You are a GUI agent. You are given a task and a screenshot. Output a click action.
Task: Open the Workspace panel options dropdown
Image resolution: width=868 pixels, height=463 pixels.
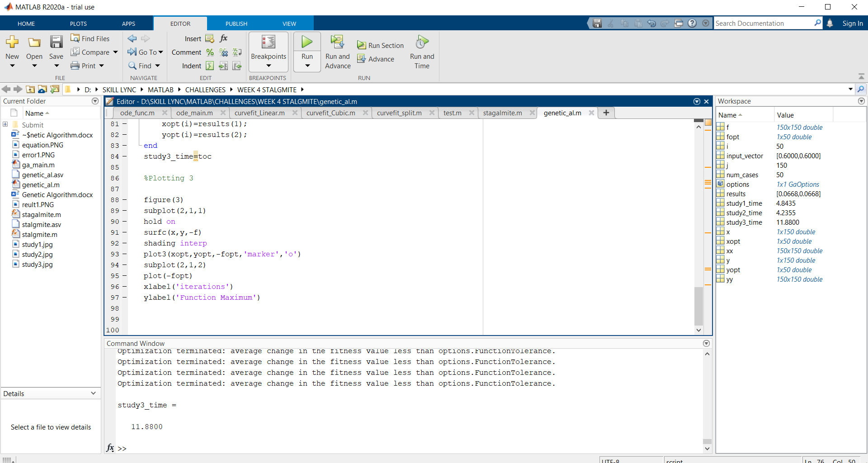pos(861,101)
